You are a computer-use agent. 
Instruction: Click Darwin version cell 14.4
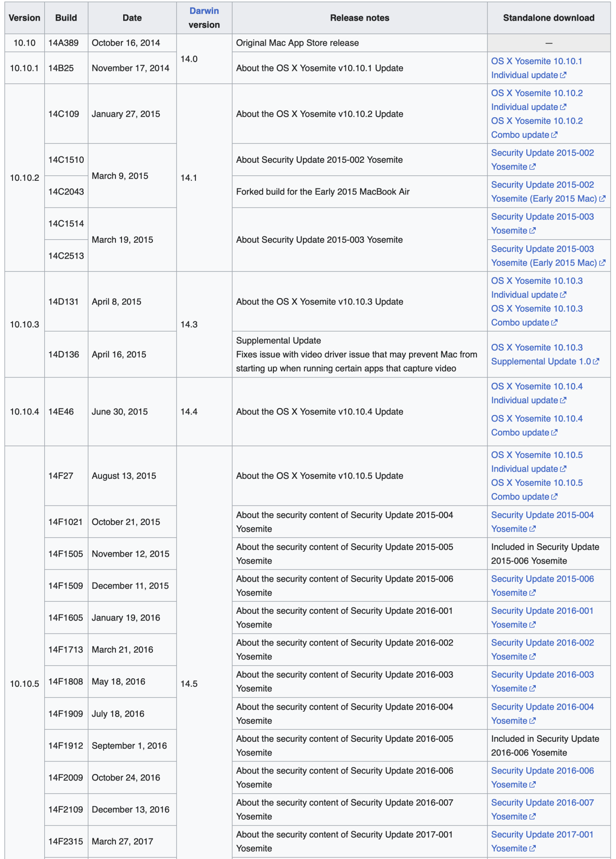204,411
